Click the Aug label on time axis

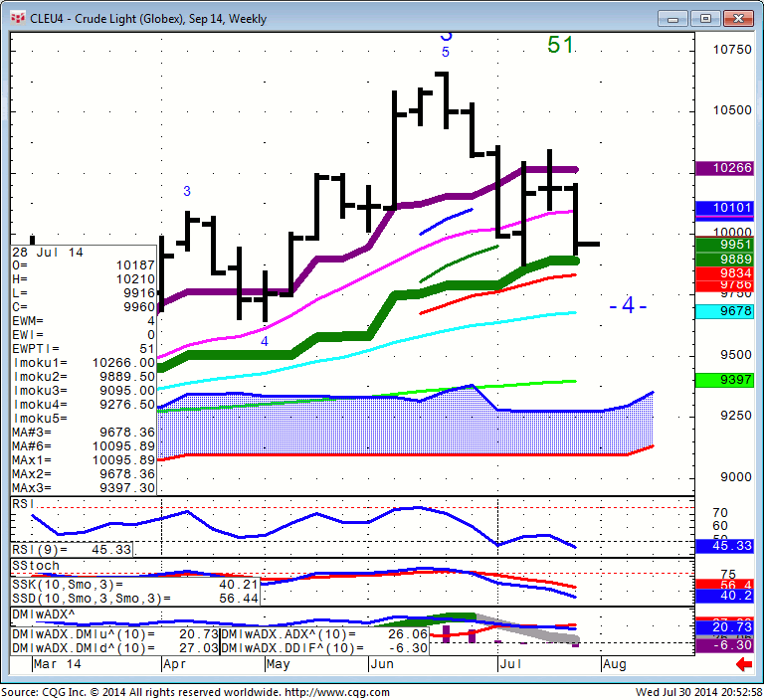pyautogui.click(x=615, y=664)
